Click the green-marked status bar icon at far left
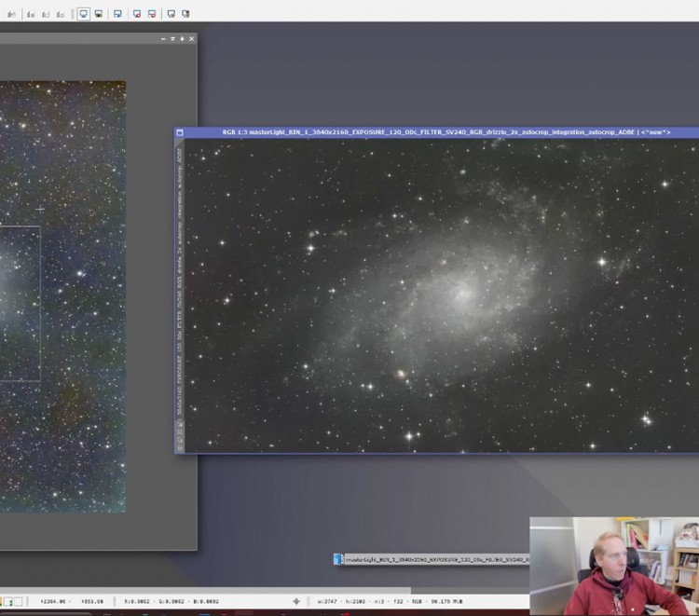Image resolution: width=699 pixels, height=616 pixels. pos(8,601)
